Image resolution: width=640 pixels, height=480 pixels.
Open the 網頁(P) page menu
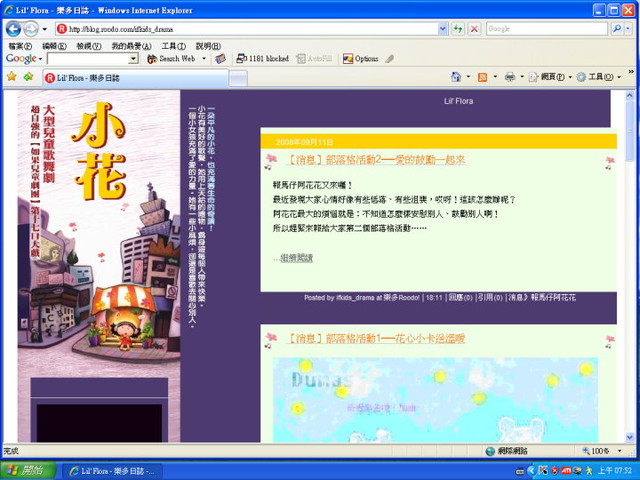click(550, 77)
